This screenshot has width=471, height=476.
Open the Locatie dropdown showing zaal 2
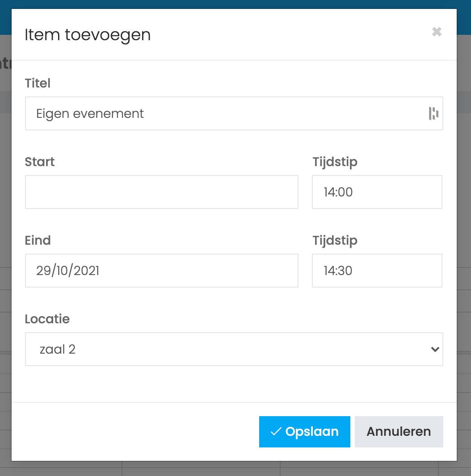(x=234, y=349)
